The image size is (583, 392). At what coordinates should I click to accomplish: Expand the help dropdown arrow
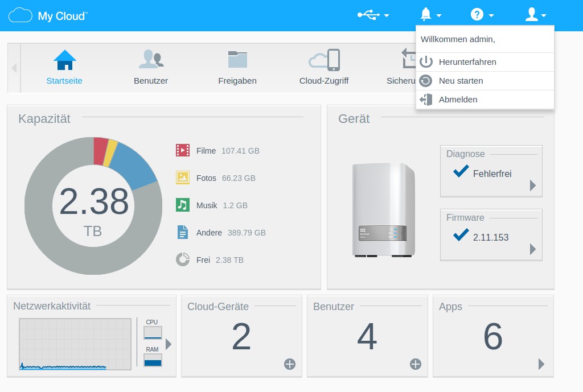coord(491,15)
